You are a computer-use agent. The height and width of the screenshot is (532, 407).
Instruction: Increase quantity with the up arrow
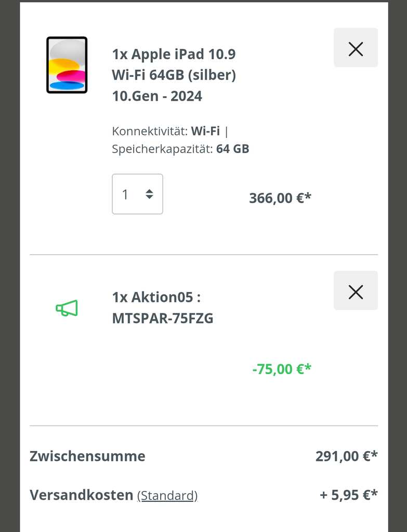click(149, 191)
